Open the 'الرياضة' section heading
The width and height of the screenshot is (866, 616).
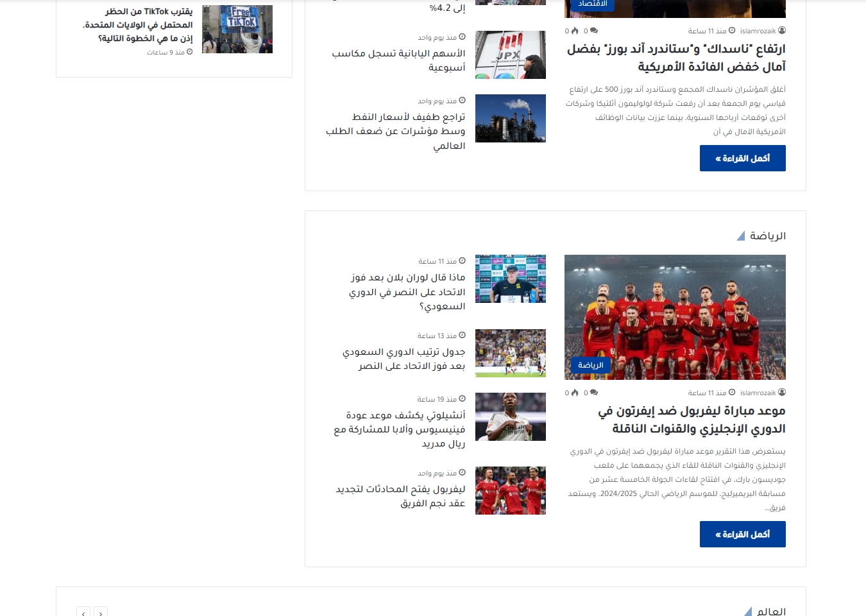tap(768, 236)
